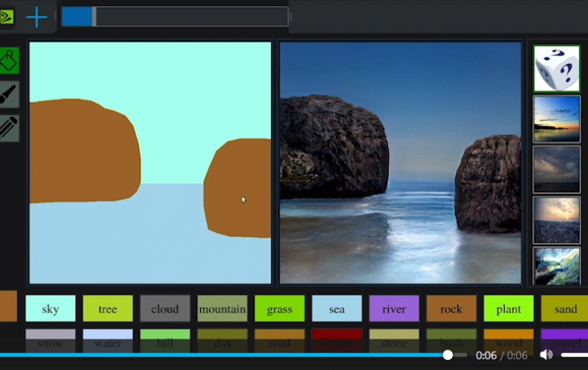Click the current brown color indicator
Image resolution: width=588 pixels, height=370 pixels.
[8, 306]
